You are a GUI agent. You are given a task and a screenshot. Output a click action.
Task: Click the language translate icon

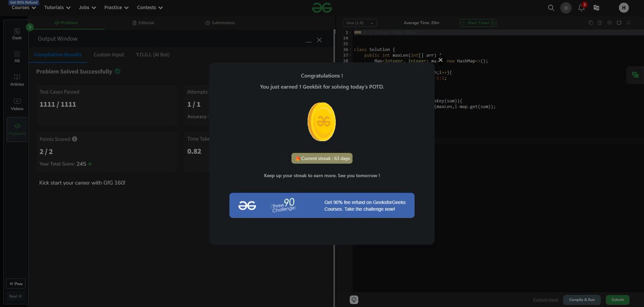click(x=596, y=8)
